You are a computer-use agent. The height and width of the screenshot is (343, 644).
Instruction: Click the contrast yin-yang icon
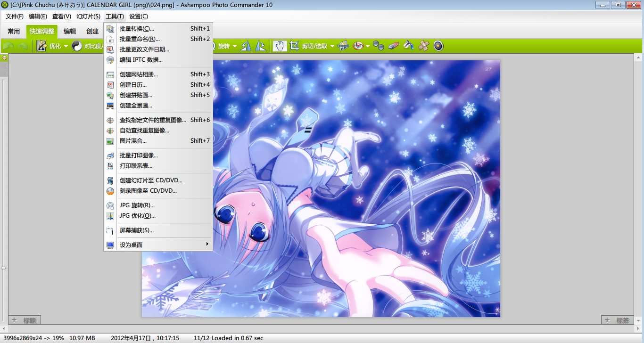[x=76, y=46]
